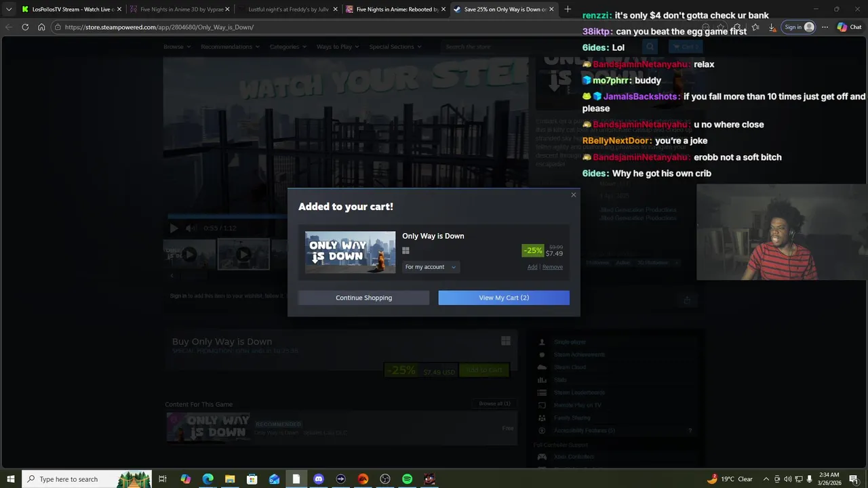
Task: Select the highlighted trailer thumbnail in media strip
Action: (x=243, y=254)
